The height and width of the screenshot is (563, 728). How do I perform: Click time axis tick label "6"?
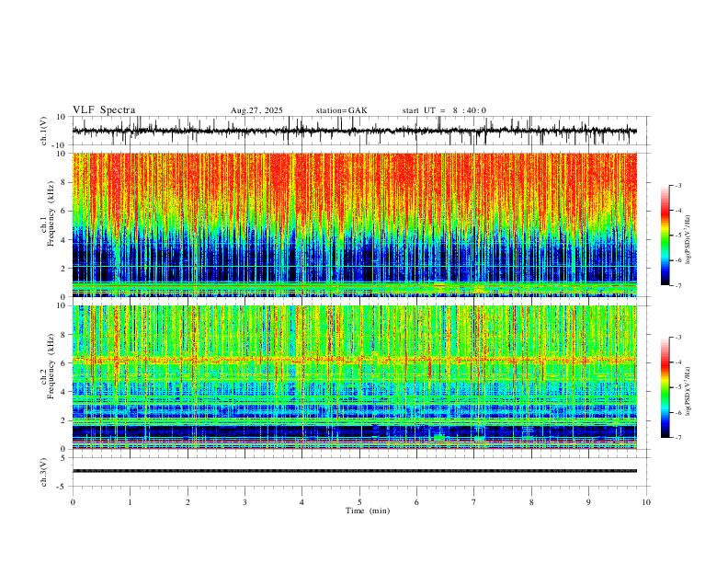tap(416, 502)
